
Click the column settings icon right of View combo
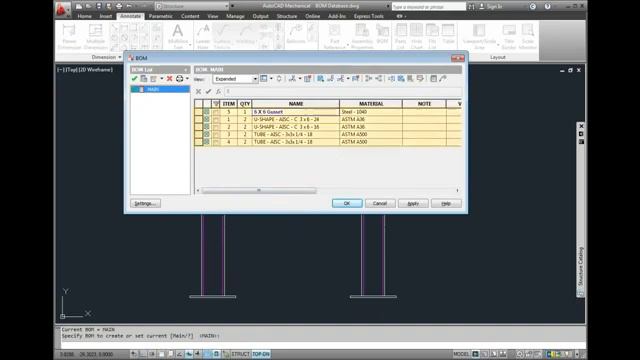(x=264, y=78)
